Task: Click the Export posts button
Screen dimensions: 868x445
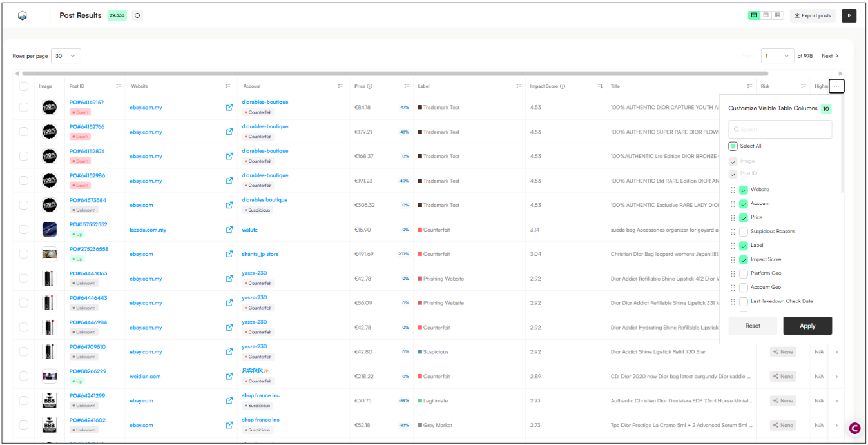Action: click(x=813, y=15)
